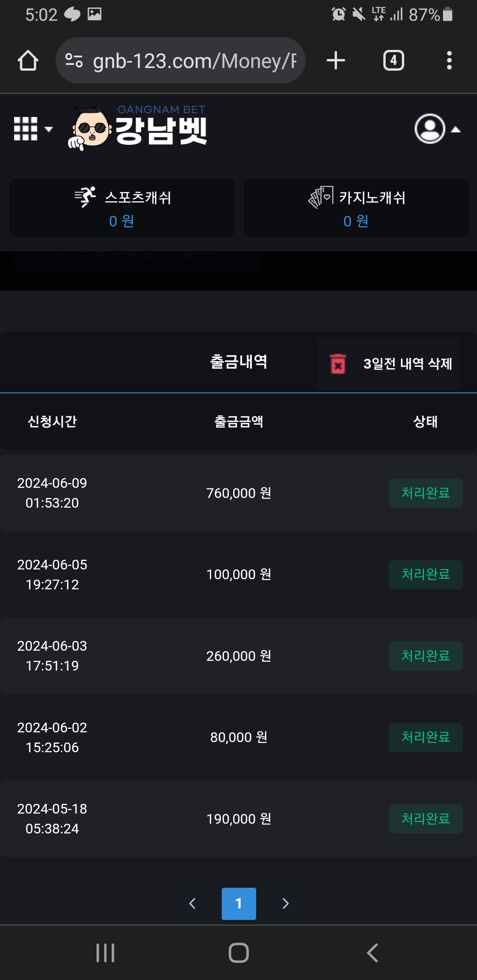
Task: Open the user profile icon
Action: 429,129
